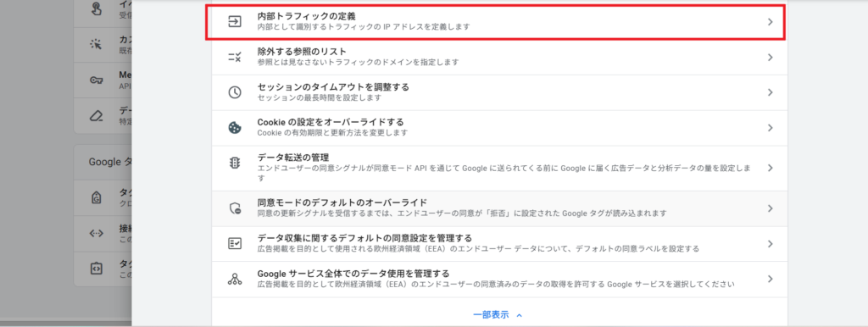
Task: Click the Google tag icon in the left sidebar
Action: click(x=96, y=197)
